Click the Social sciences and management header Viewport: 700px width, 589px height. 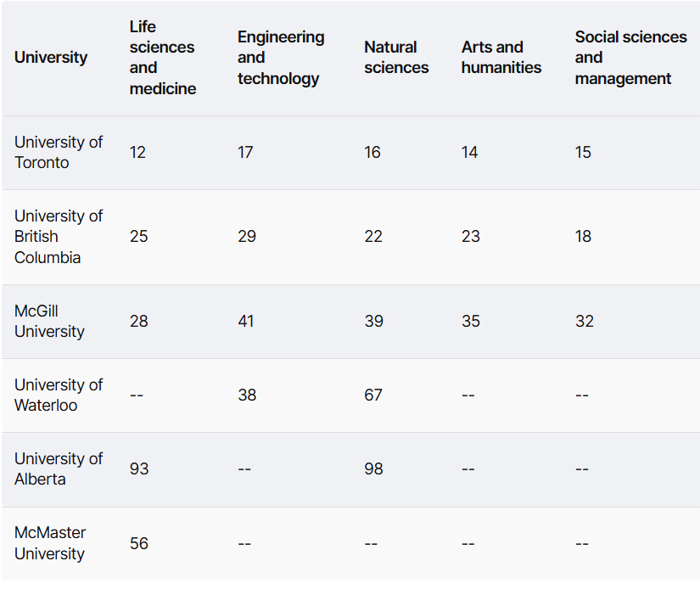tap(630, 58)
